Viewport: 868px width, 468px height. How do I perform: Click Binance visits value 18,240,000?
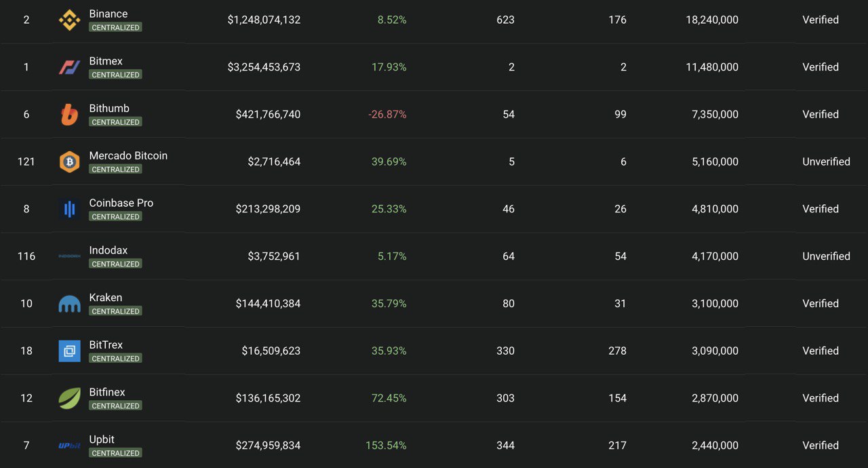pyautogui.click(x=712, y=20)
